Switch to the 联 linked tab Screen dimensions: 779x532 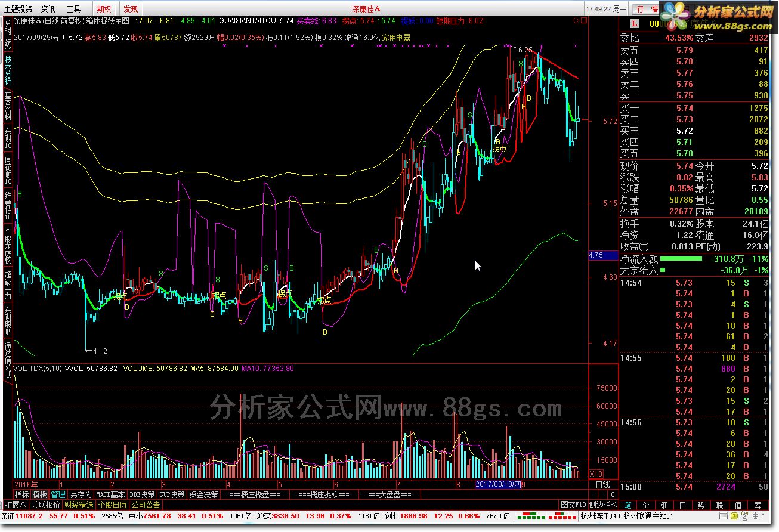tap(721, 505)
